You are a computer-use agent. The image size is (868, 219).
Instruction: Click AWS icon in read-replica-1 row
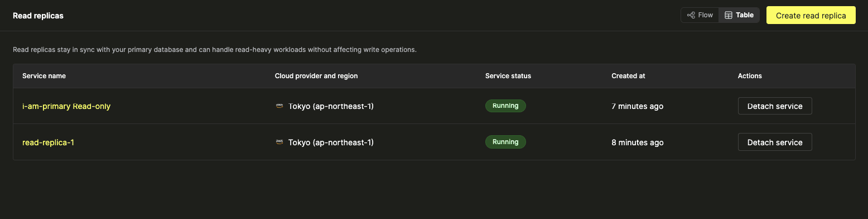279,142
